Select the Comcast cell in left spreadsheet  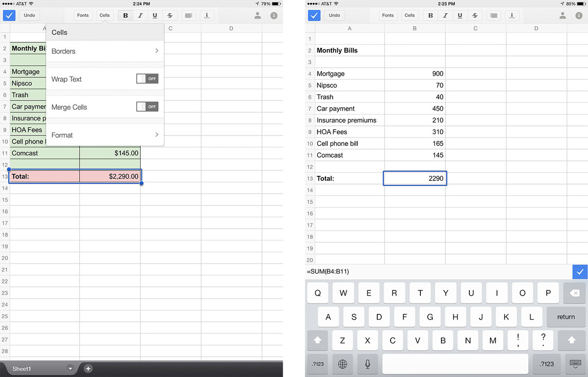click(x=45, y=153)
